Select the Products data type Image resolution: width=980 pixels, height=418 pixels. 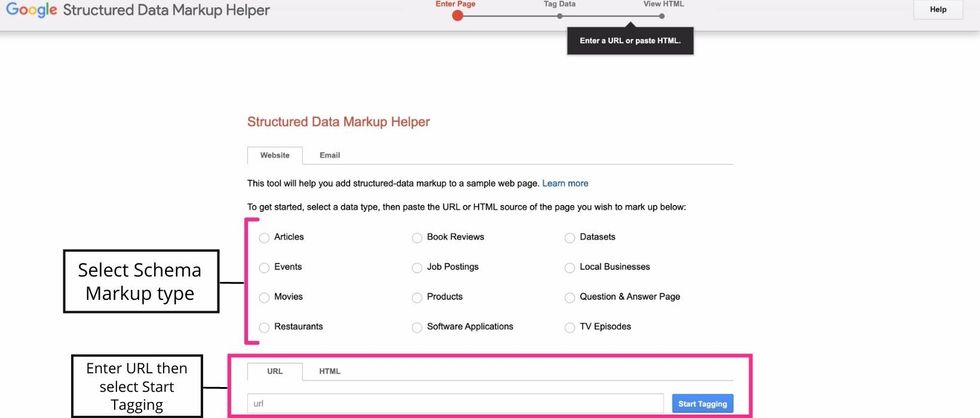click(417, 297)
